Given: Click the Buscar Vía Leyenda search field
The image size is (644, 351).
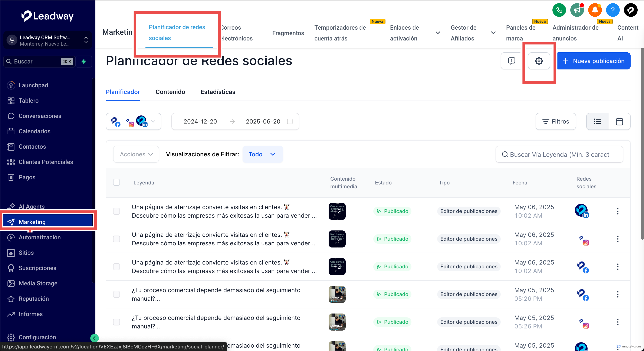Looking at the screenshot, I should tap(559, 154).
